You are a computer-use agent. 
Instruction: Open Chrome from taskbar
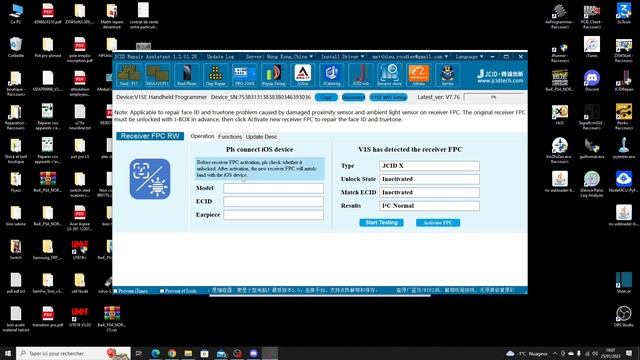pyautogui.click(x=172, y=353)
